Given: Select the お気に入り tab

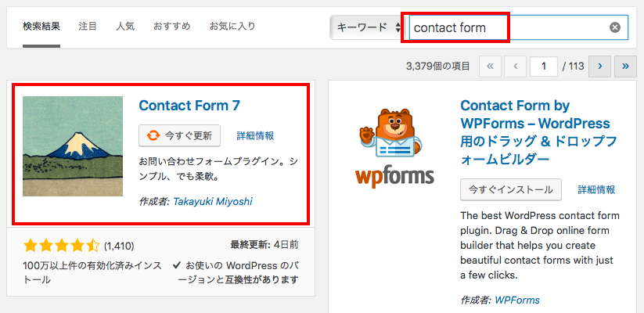Looking at the screenshot, I should 232,27.
